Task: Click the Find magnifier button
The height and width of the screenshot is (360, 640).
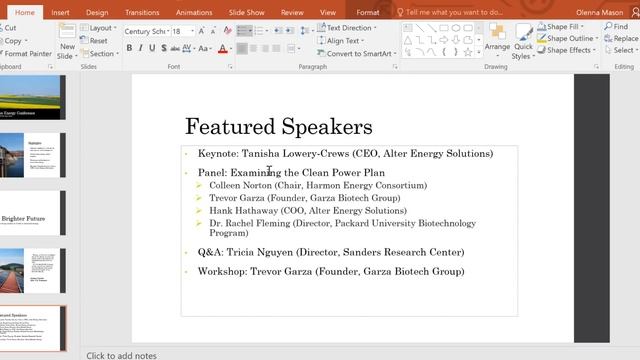Action: click(x=616, y=27)
